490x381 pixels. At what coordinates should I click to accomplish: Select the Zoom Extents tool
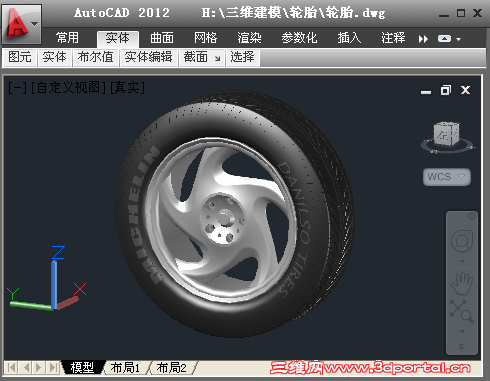pyautogui.click(x=462, y=311)
